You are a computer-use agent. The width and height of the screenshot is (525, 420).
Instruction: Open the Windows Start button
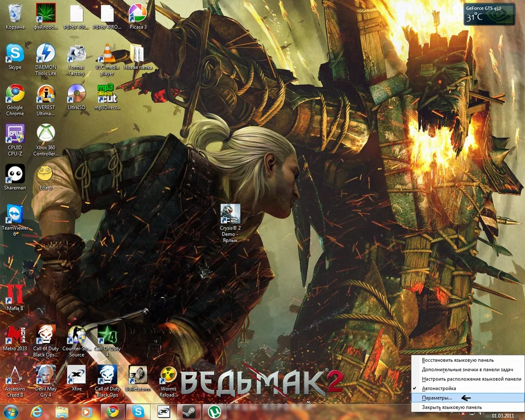point(10,412)
